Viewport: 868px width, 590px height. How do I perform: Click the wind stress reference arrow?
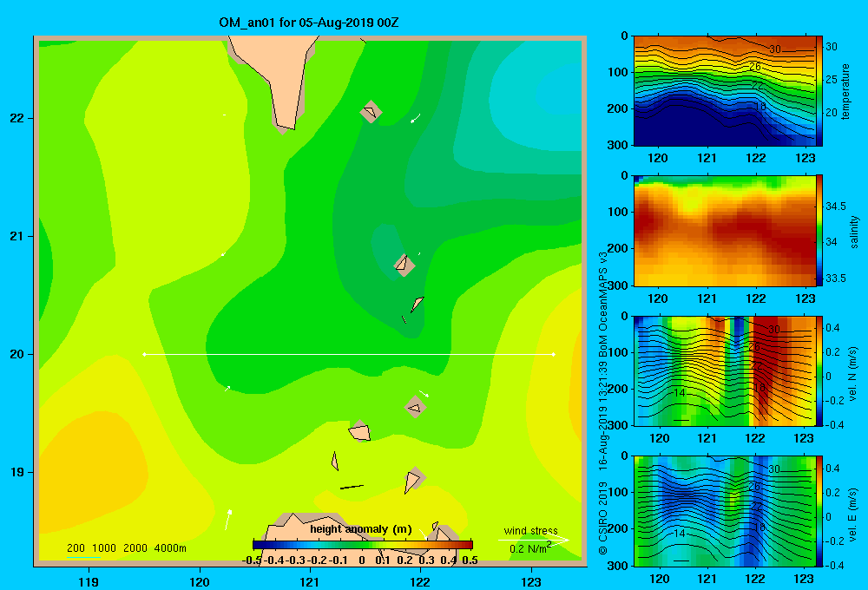click(x=534, y=540)
